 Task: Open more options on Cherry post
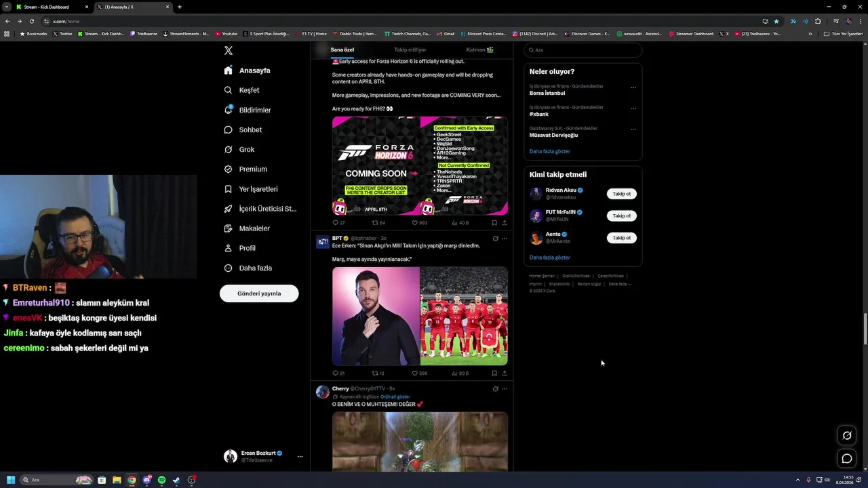[505, 389]
